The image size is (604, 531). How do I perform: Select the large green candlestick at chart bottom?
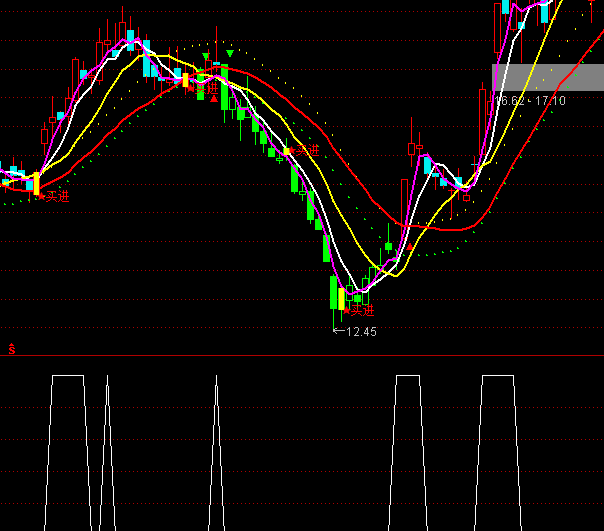pyautogui.click(x=333, y=292)
